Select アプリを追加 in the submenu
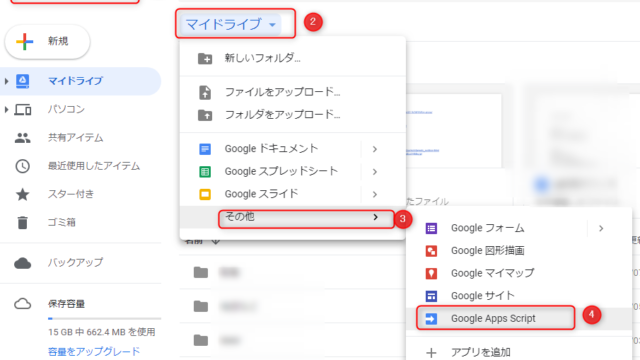640x360 pixels. (519, 352)
